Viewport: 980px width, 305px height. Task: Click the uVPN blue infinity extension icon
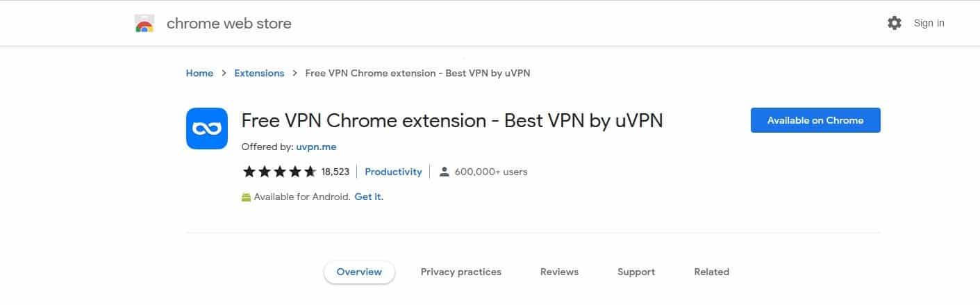click(207, 129)
